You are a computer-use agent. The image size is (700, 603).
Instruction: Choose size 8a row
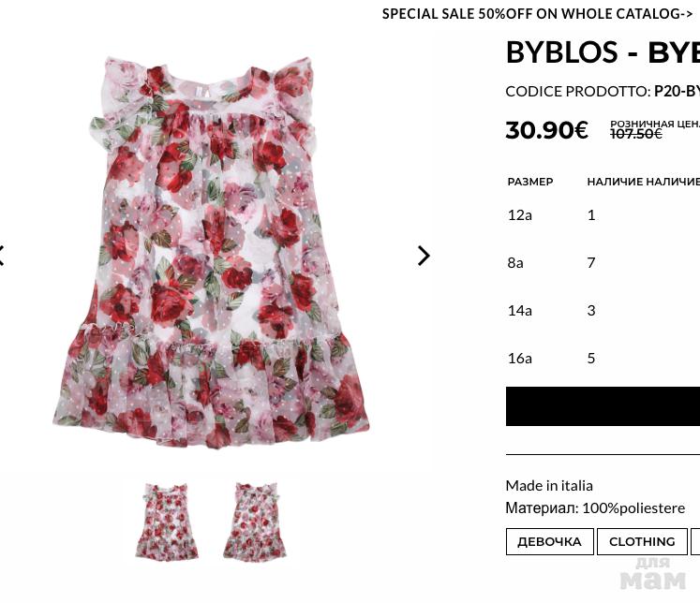point(515,262)
